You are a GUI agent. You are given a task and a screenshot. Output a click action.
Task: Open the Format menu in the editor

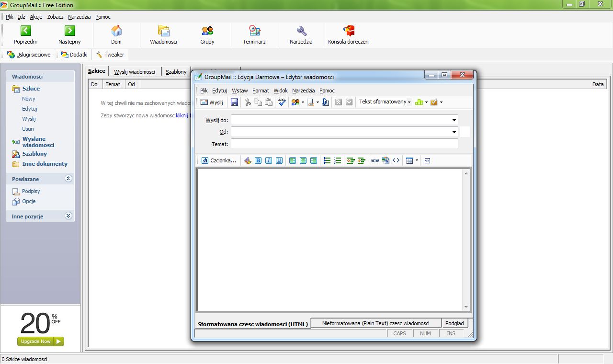click(x=261, y=91)
